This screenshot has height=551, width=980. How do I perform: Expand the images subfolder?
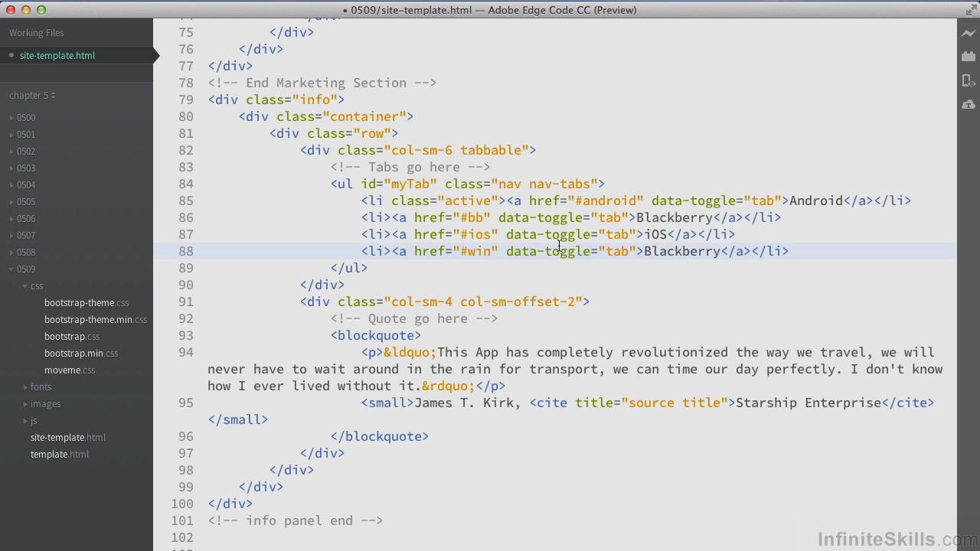(x=25, y=404)
